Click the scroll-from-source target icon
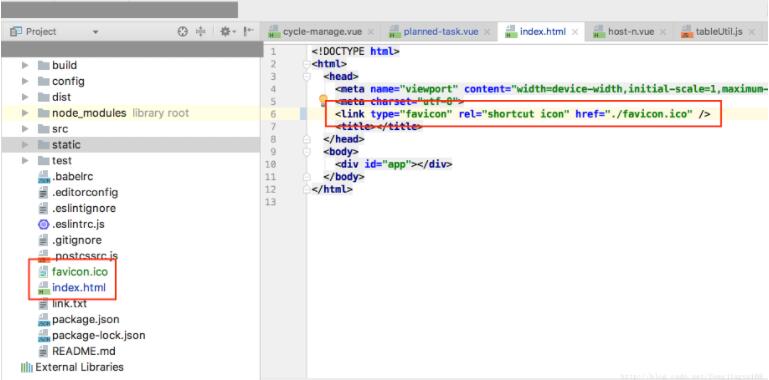Image resolution: width=769 pixels, height=380 pixels. (182, 32)
